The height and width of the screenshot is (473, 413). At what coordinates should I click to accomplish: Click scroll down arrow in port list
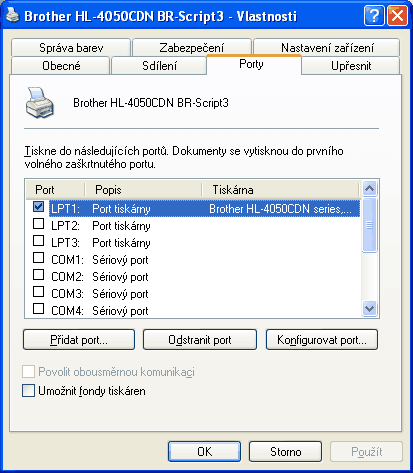369,309
